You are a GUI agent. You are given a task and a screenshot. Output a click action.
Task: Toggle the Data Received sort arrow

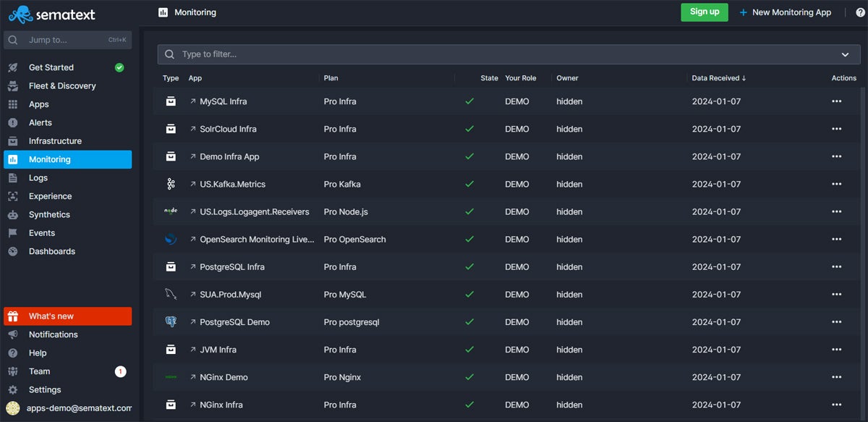tap(744, 77)
